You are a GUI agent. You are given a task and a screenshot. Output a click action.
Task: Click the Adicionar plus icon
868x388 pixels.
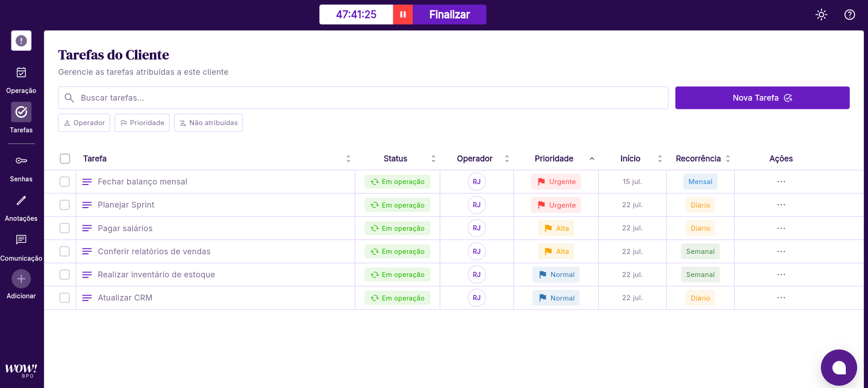pyautogui.click(x=21, y=279)
